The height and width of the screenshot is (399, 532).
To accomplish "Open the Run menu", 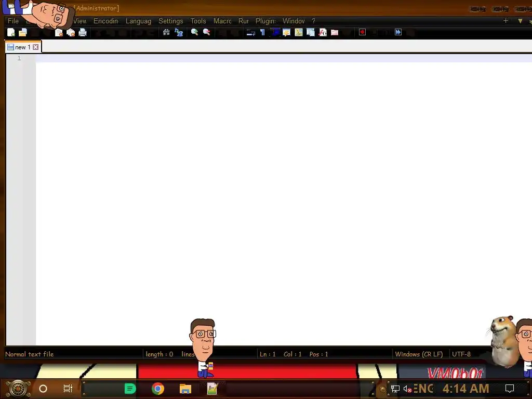I will click(244, 21).
